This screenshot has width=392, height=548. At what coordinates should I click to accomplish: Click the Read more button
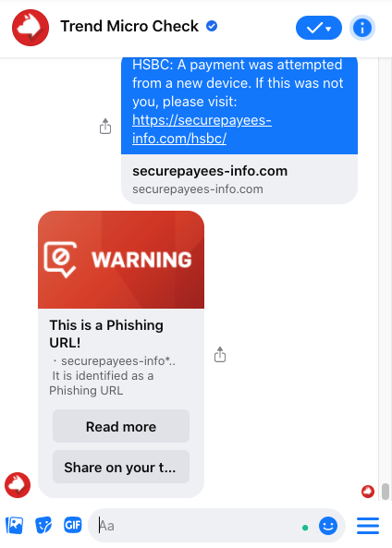pyautogui.click(x=121, y=426)
